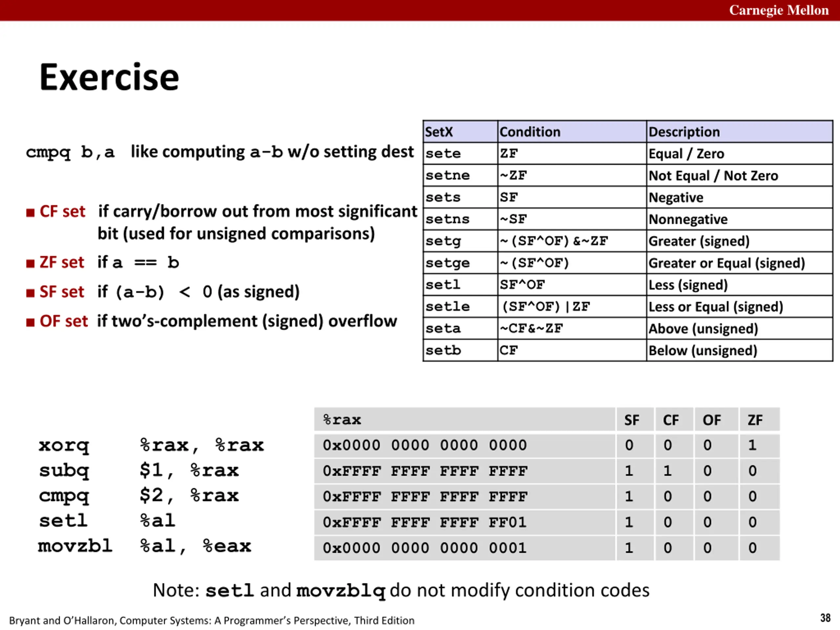Click the 'OF' flag column header
This screenshot has width=840, height=630.
pyautogui.click(x=716, y=419)
